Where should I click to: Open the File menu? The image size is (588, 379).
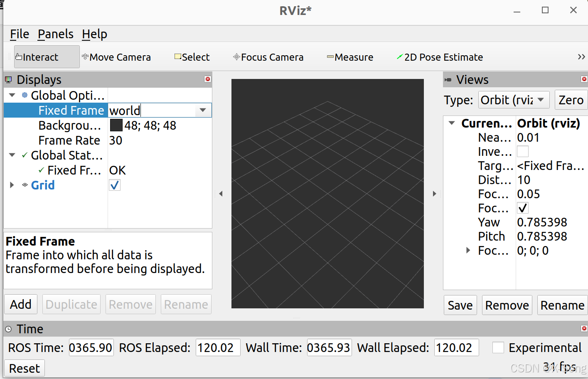(20, 34)
